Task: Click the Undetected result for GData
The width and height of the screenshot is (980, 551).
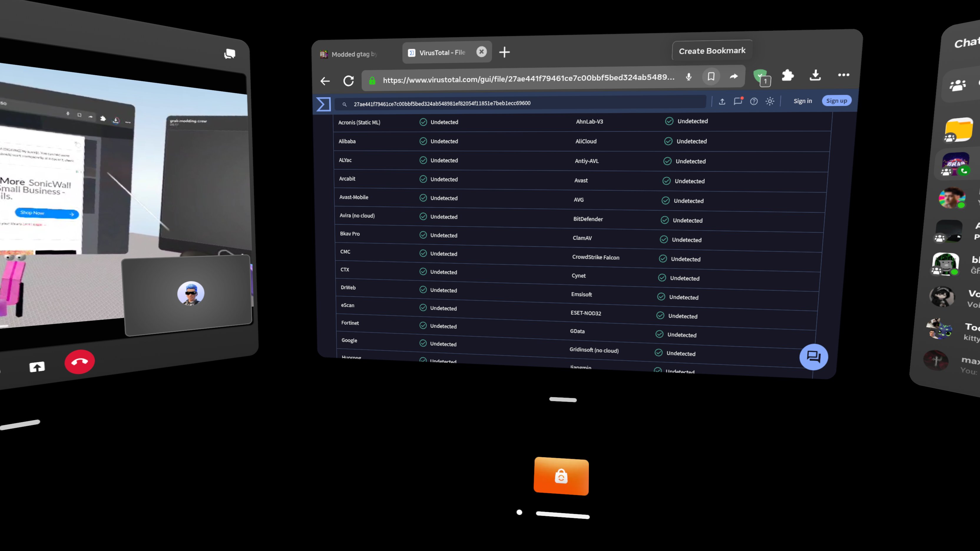Action: point(676,335)
